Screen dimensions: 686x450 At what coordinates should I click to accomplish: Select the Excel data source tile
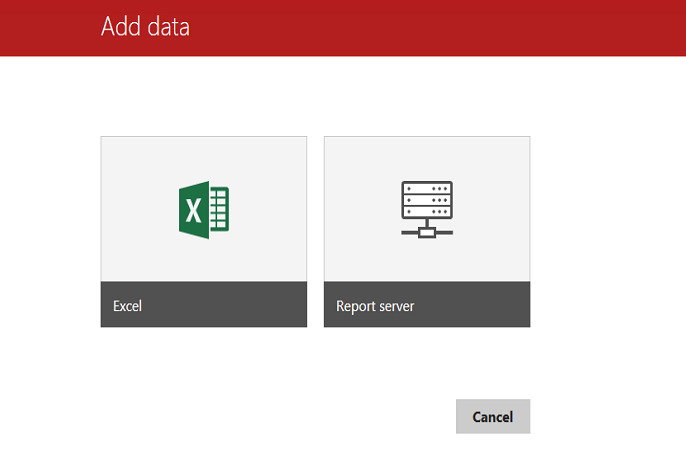click(204, 231)
